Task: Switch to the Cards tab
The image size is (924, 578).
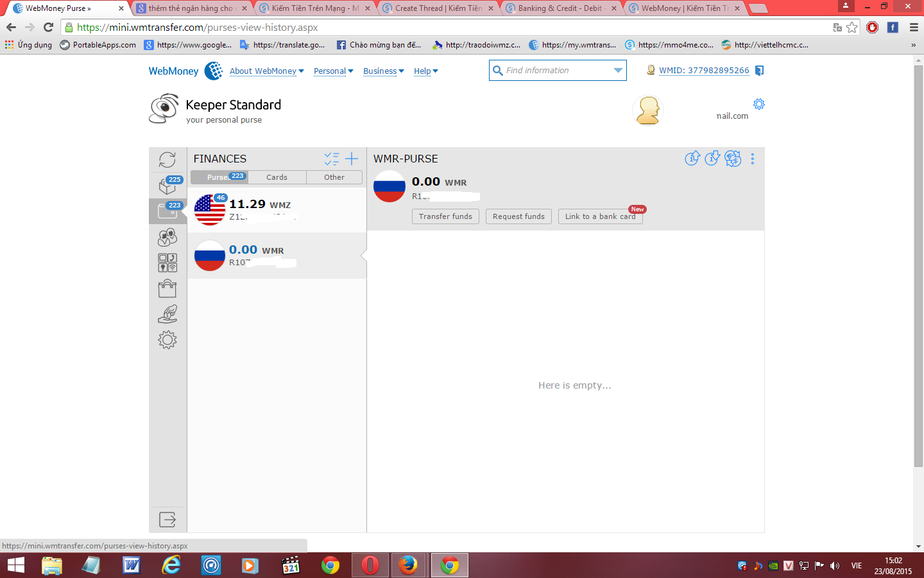Action: 277,177
